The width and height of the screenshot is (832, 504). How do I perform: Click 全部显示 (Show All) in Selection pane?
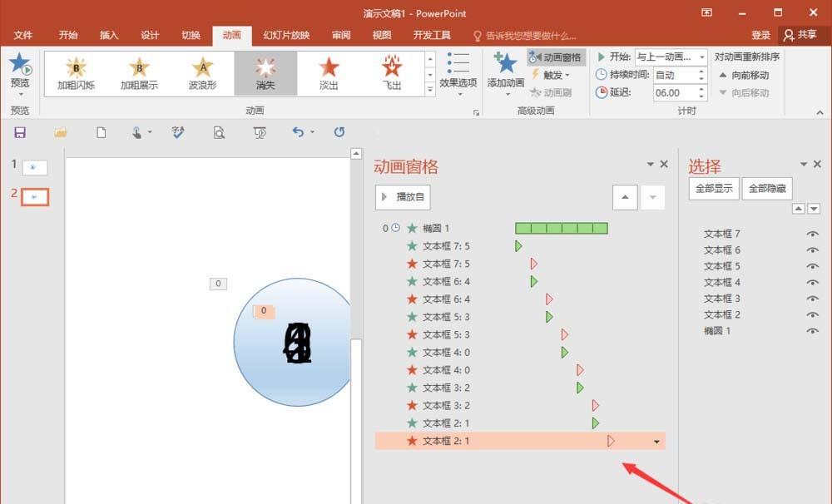[x=713, y=188]
